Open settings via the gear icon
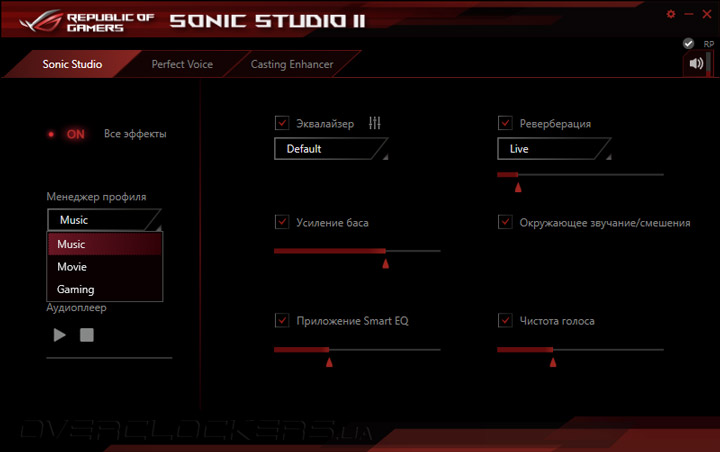The width and height of the screenshot is (720, 452). [670, 14]
